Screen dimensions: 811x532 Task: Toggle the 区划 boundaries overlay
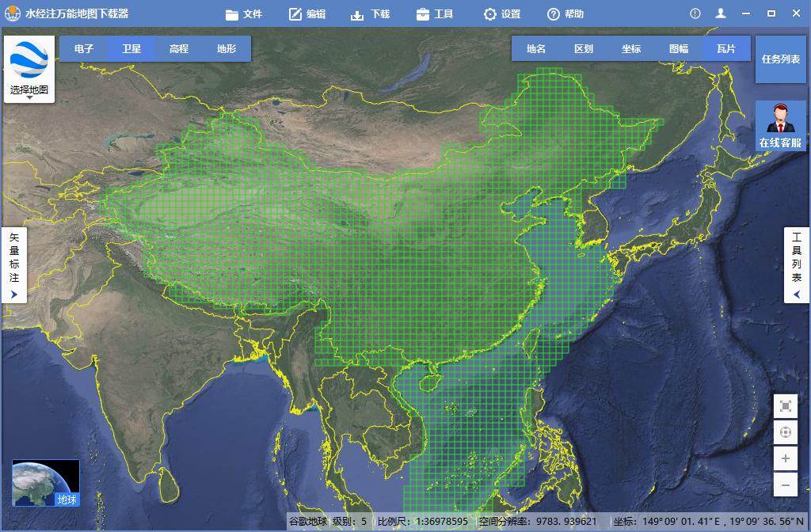[x=583, y=48]
